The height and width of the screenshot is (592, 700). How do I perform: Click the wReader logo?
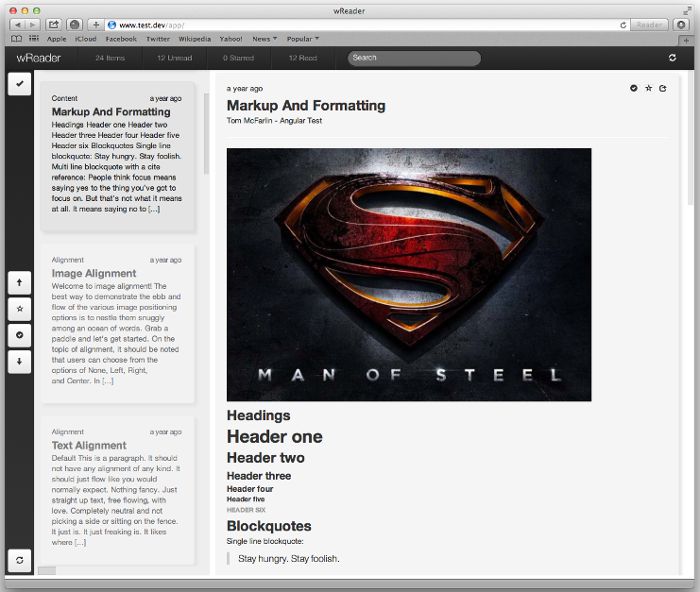[38, 58]
